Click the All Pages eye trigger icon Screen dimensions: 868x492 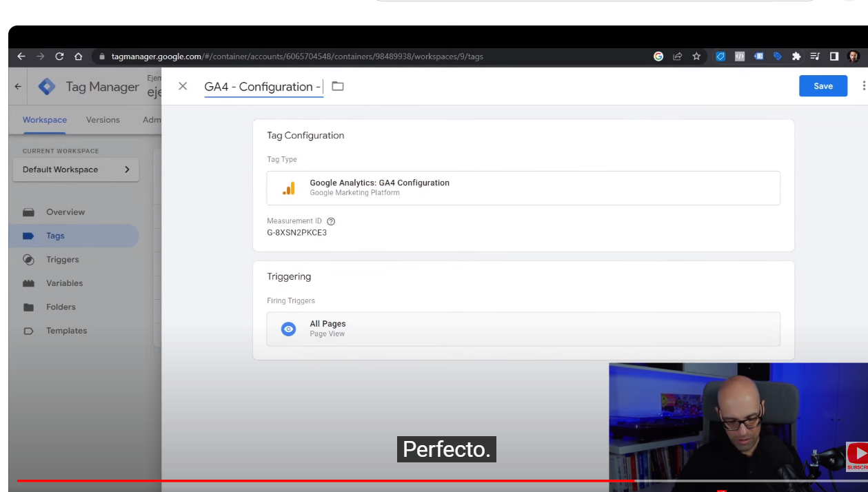click(x=289, y=329)
